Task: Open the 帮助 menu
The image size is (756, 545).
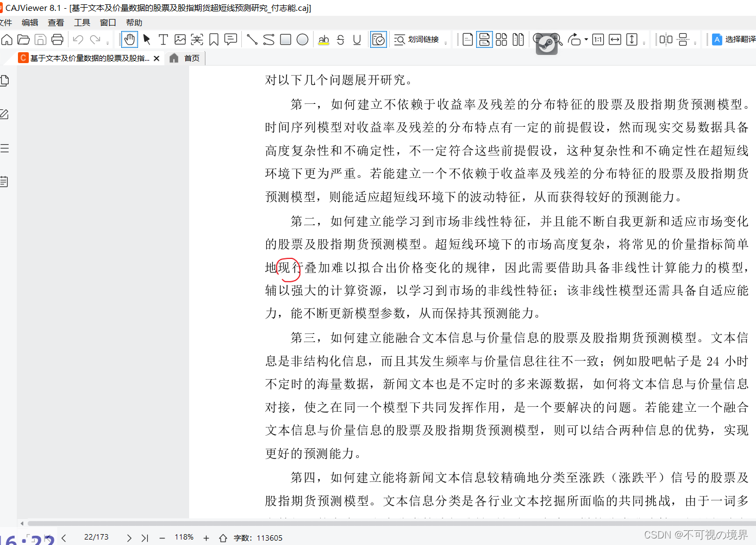Action: pyautogui.click(x=134, y=22)
